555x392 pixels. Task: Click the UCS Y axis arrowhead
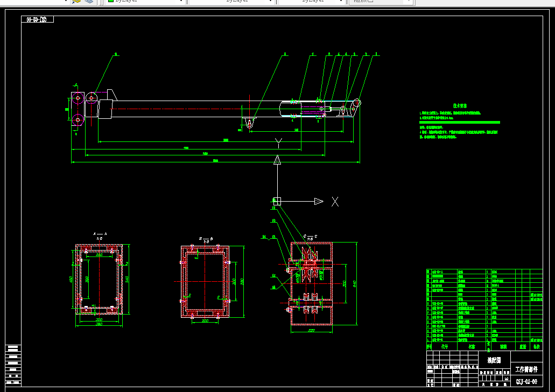click(x=278, y=160)
